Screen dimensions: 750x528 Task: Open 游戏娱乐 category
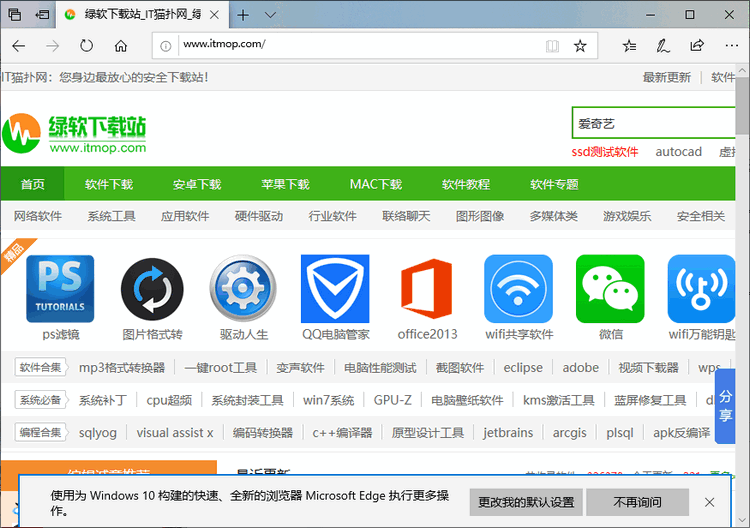coord(627,216)
